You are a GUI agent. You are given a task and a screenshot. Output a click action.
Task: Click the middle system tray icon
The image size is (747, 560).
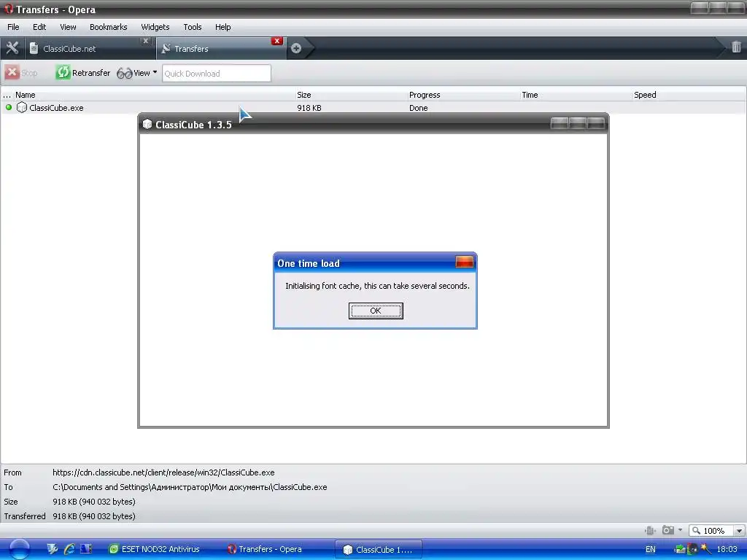pyautogui.click(x=693, y=549)
